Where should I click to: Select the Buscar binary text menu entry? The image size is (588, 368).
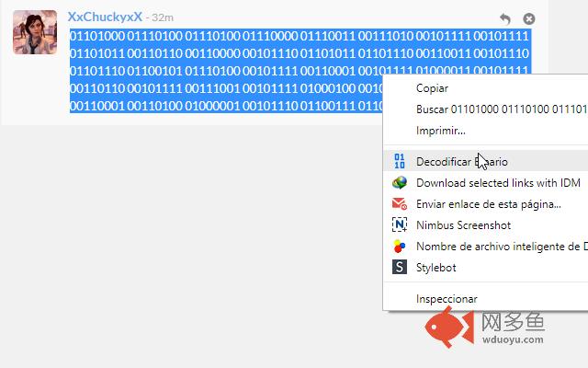coord(486,109)
